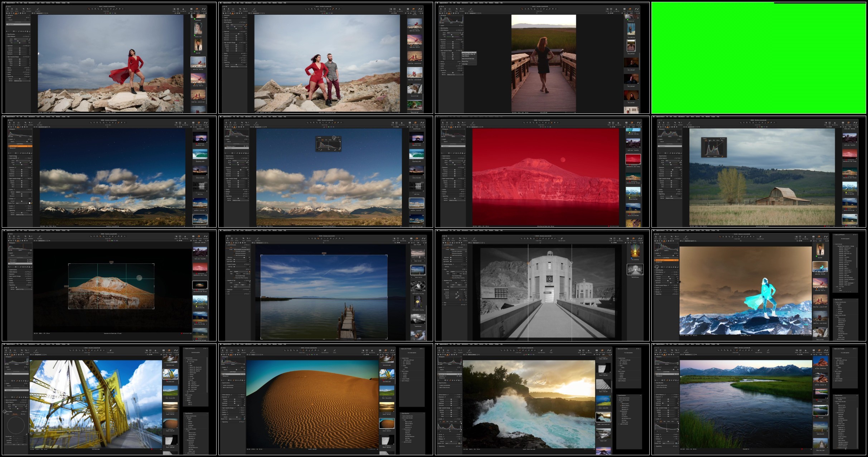Screen dimensions: 868x457
Task: Click Edit Selected orange icon in boardwalk woman screenshot
Action: click(x=630, y=9)
